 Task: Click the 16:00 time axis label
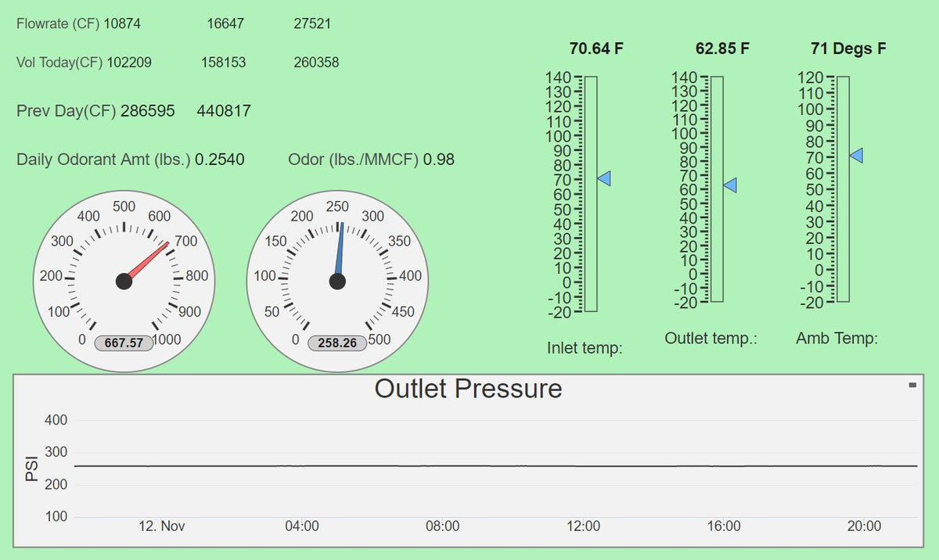(x=724, y=526)
